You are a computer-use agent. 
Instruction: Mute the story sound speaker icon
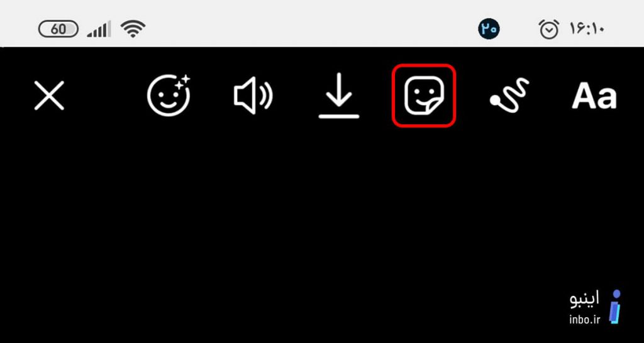tap(253, 95)
